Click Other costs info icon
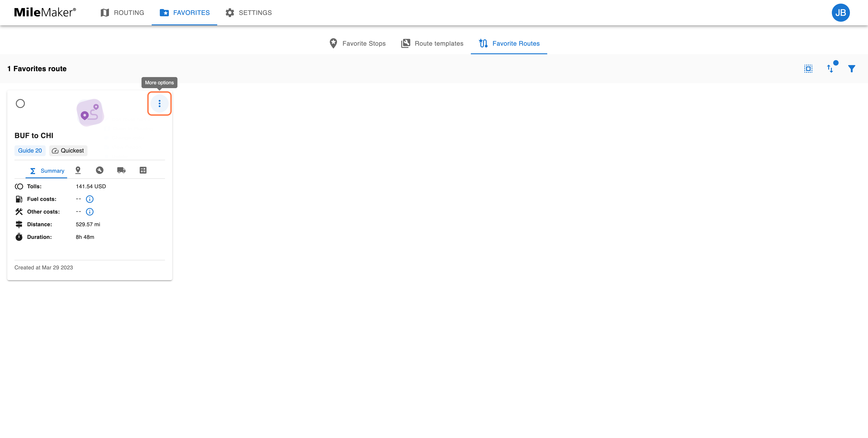 pos(90,212)
